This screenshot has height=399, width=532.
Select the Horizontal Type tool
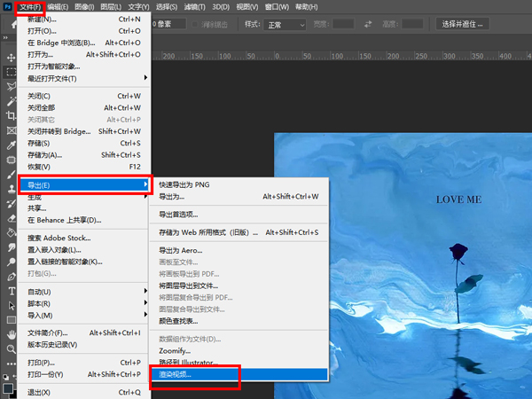11,291
